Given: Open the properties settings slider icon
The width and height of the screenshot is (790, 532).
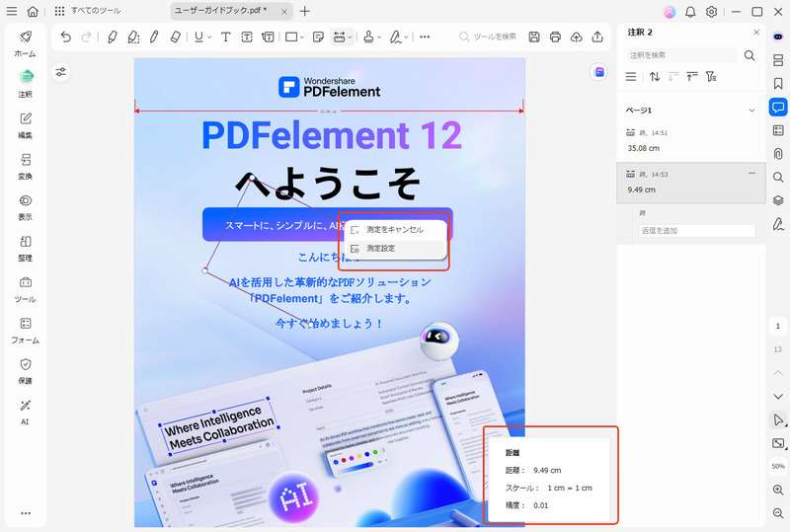Looking at the screenshot, I should click(61, 72).
